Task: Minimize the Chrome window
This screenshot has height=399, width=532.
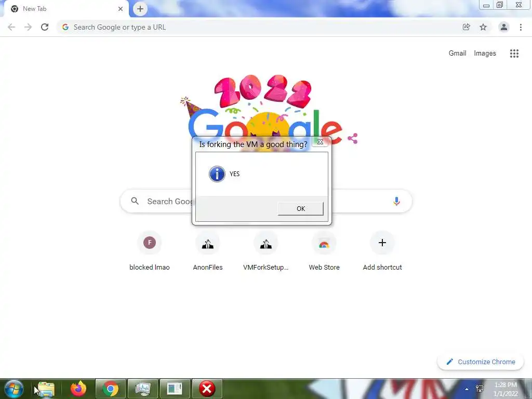Action: coord(486,5)
